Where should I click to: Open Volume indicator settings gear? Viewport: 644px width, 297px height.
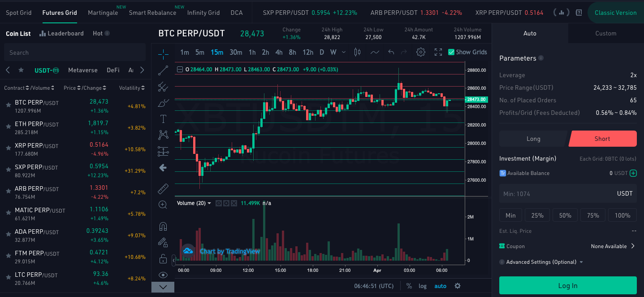(x=226, y=203)
